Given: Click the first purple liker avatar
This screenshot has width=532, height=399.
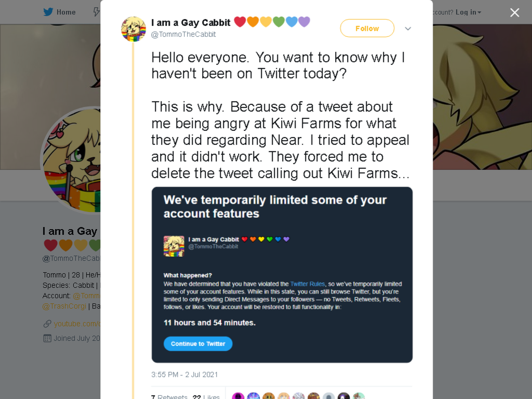Looking at the screenshot, I should [238, 396].
